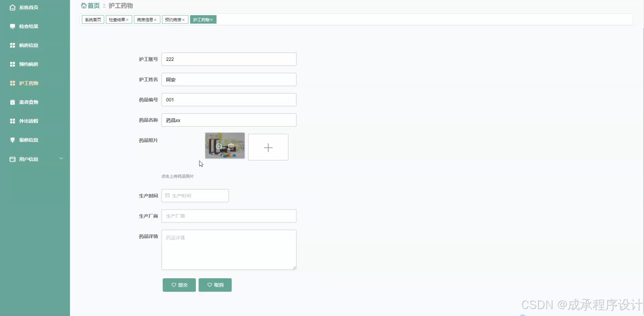The width and height of the screenshot is (644, 316).
Task: Open the 生产时间 date picker
Action: 195,196
